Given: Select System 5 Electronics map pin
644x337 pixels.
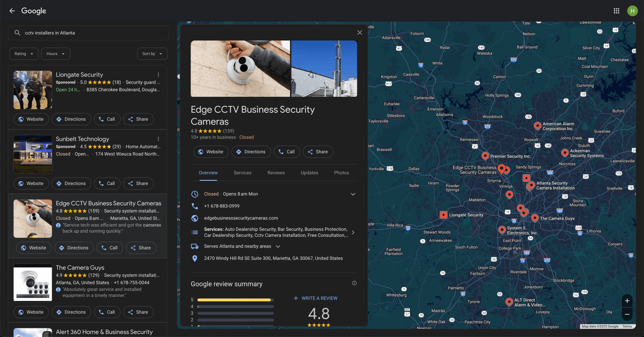Looking at the screenshot, I should point(502,230).
